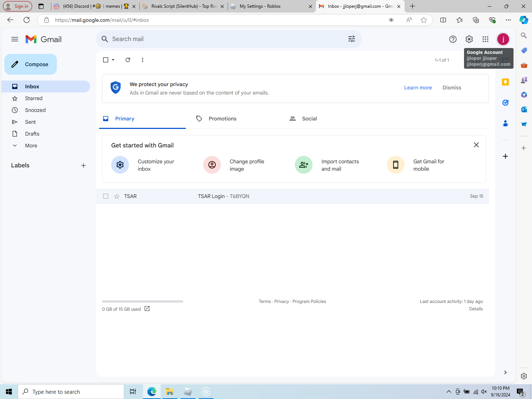Open a new browser tab
This screenshot has height=399, width=532.
tap(413, 6)
